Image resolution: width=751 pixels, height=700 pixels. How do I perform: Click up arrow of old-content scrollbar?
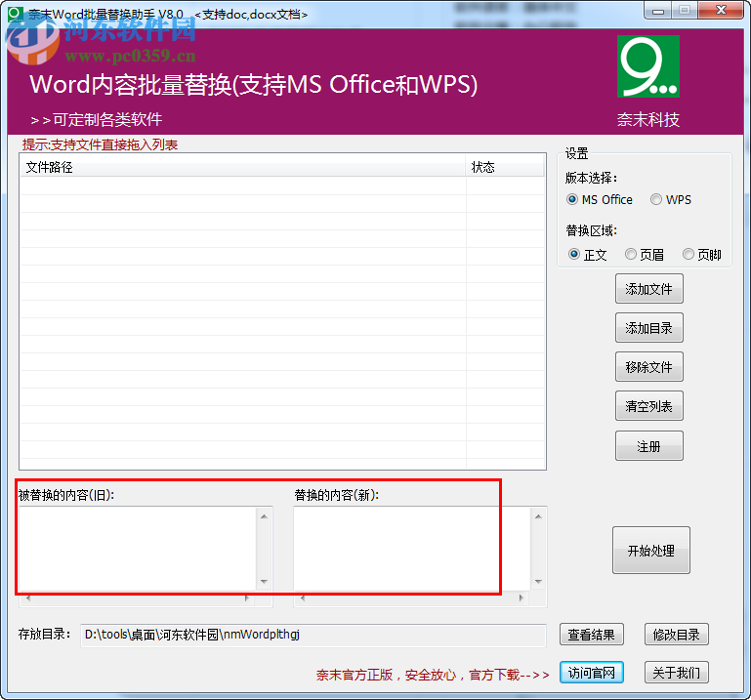(264, 516)
